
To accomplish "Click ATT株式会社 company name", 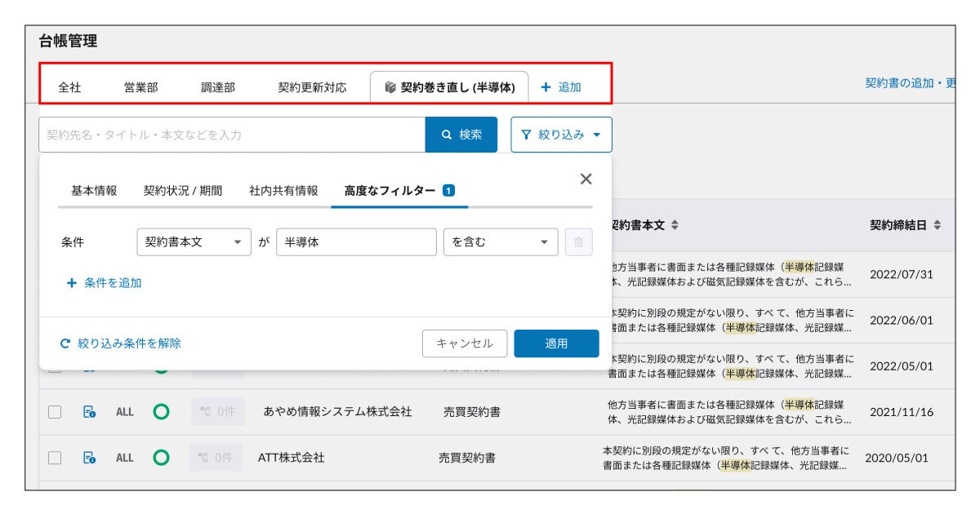I will (x=292, y=458).
